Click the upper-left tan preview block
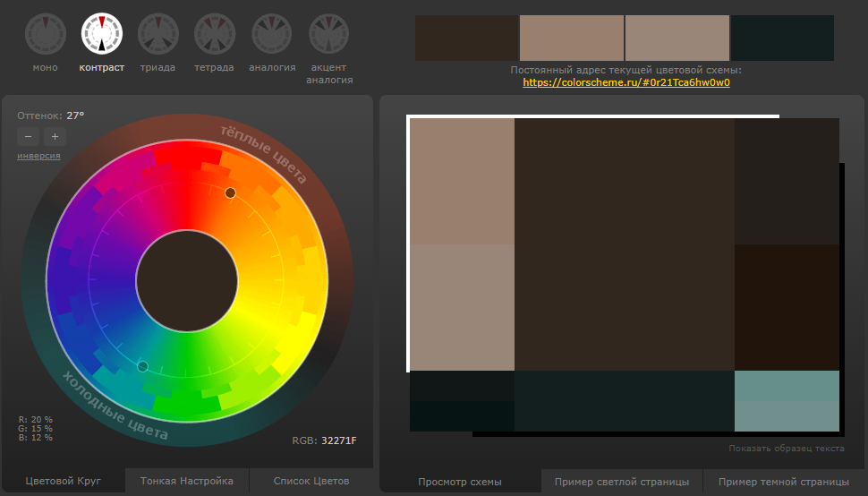868x496 pixels. point(462,181)
